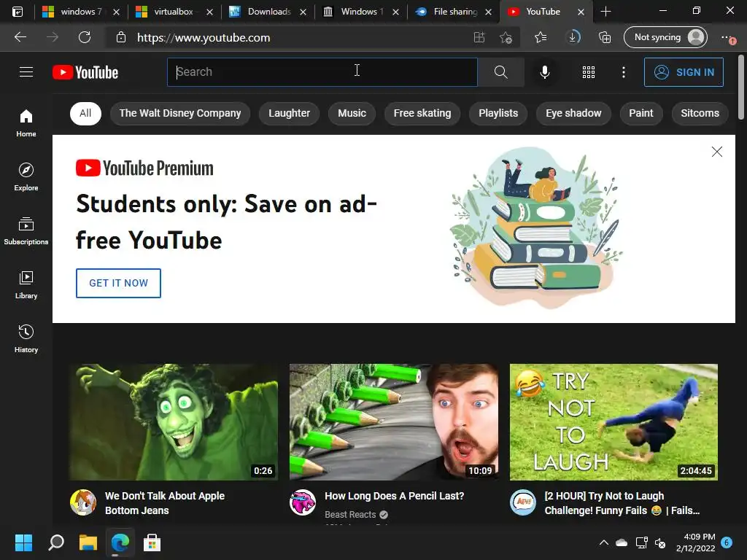View site information lock icon

pyautogui.click(x=121, y=37)
